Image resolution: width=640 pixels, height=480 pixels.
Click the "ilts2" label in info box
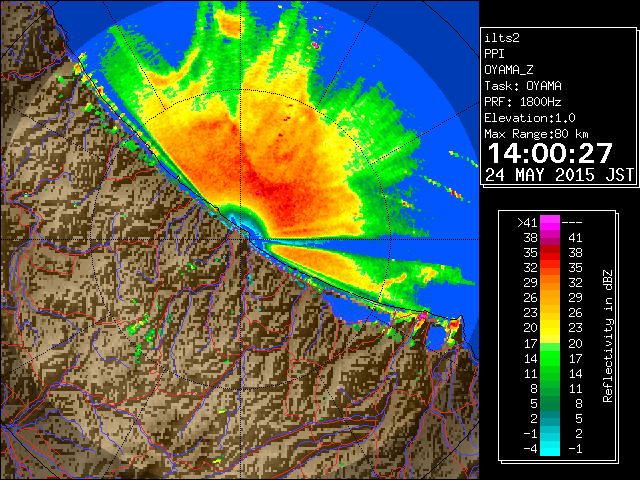click(502, 38)
